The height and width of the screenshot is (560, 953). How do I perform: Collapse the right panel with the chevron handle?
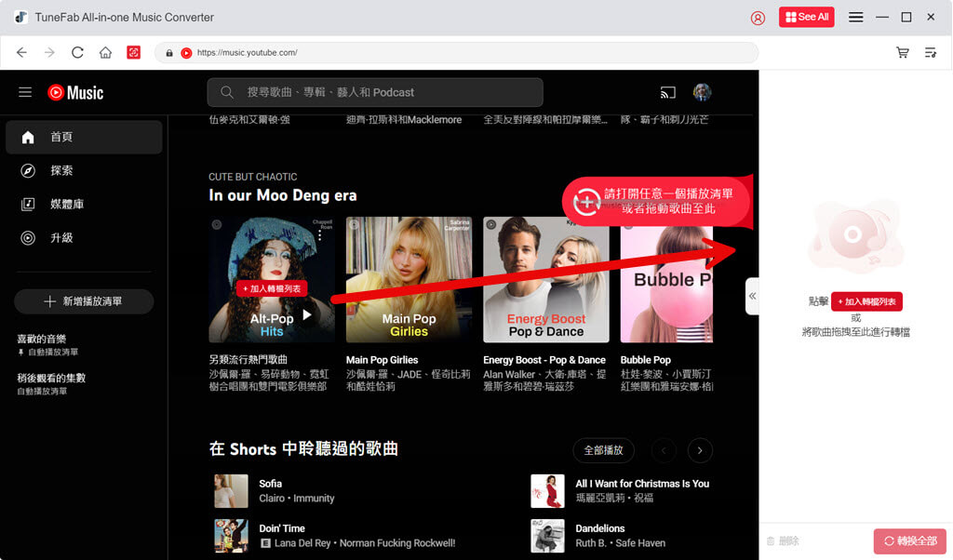coord(752,297)
